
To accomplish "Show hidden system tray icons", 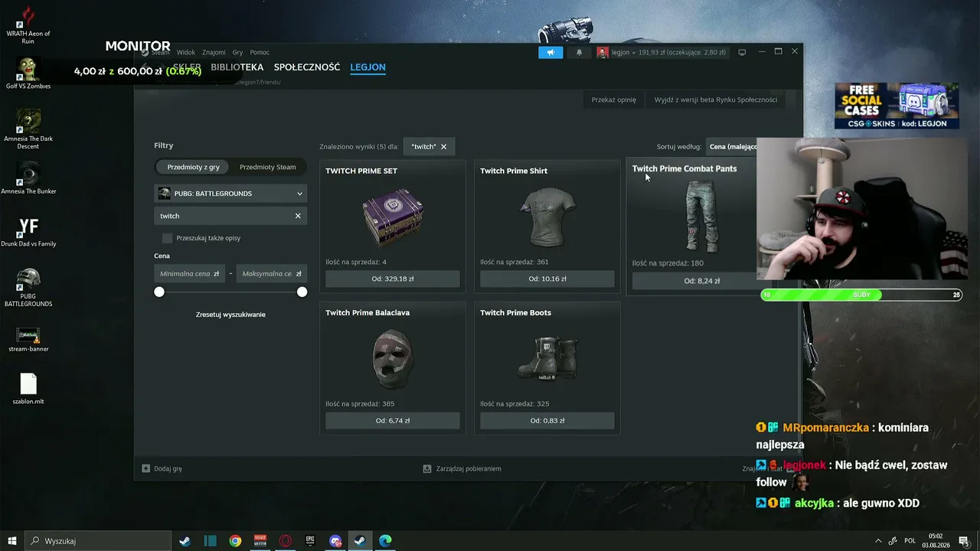I will [x=878, y=541].
